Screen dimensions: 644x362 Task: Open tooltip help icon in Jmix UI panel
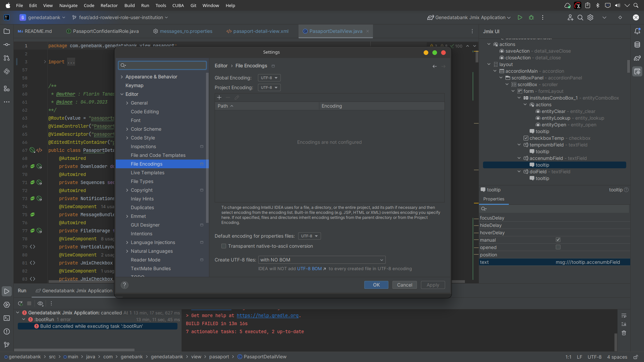pyautogui.click(x=626, y=190)
